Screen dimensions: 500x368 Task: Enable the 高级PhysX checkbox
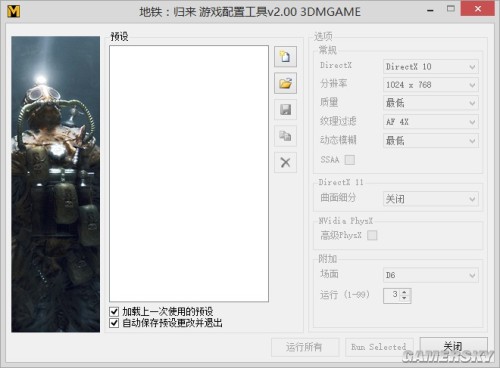point(372,235)
